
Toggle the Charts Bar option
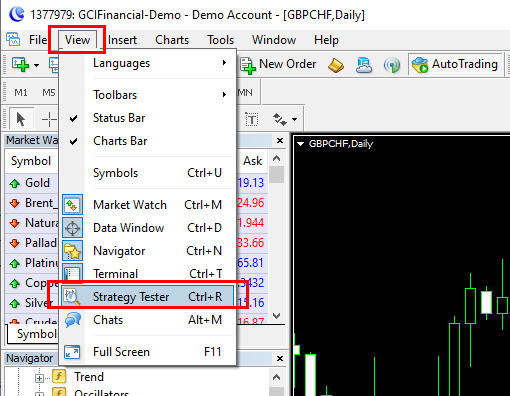coord(148,141)
